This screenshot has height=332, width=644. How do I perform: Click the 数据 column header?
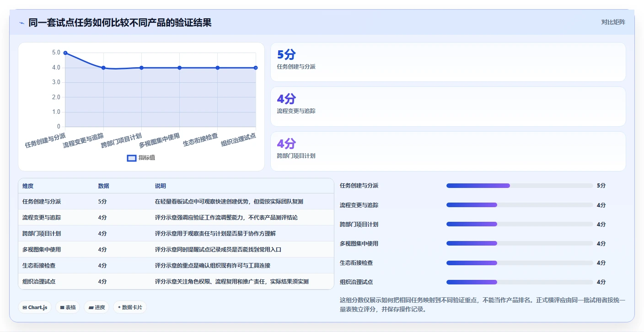tap(103, 186)
